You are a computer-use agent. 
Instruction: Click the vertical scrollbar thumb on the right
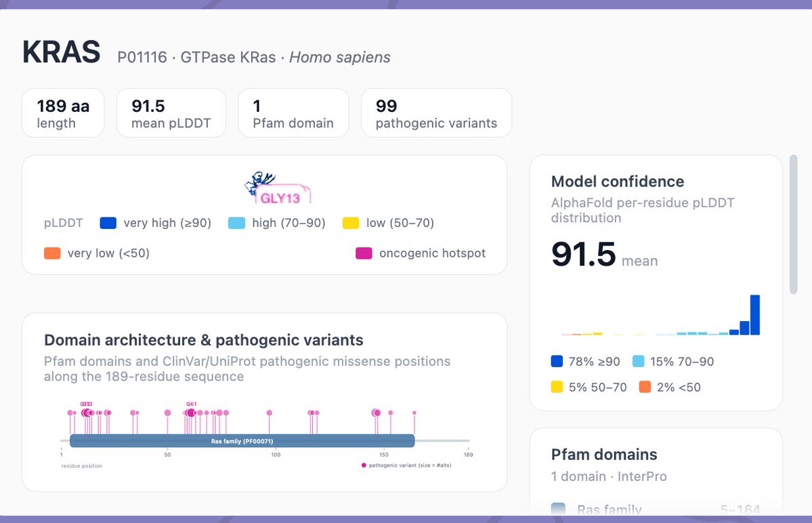tap(793, 224)
